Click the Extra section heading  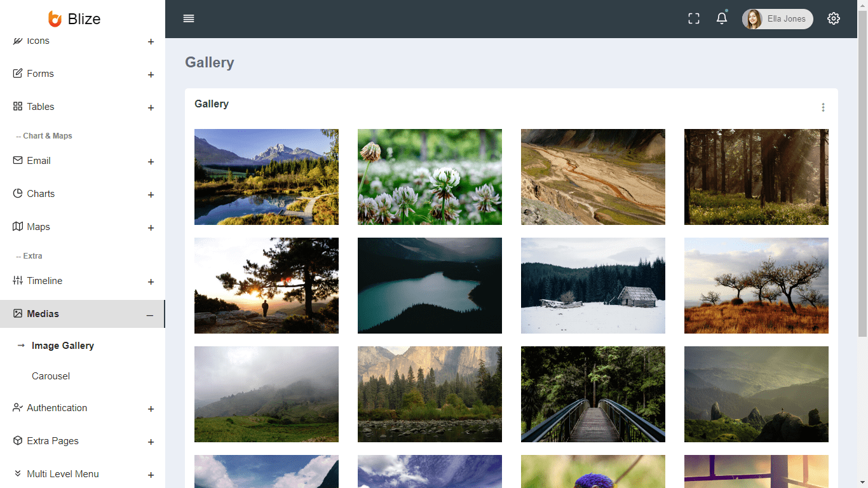[29, 256]
